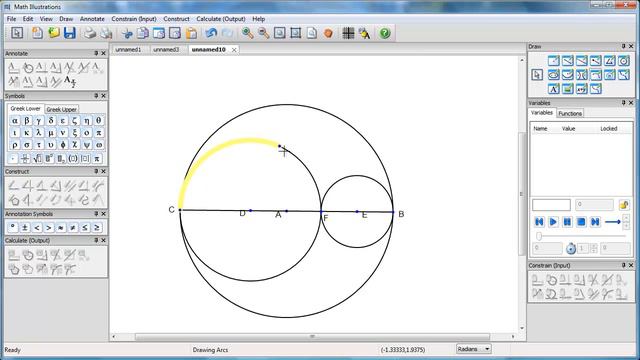640x360 pixels.
Task: Pin the Annotate panel
Action: (x=96, y=53)
